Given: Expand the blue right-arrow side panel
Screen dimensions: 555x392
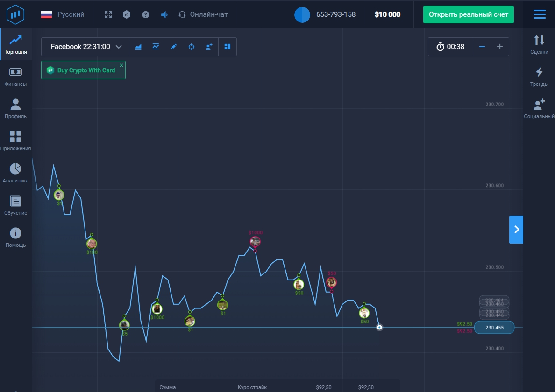Looking at the screenshot, I should point(516,229).
